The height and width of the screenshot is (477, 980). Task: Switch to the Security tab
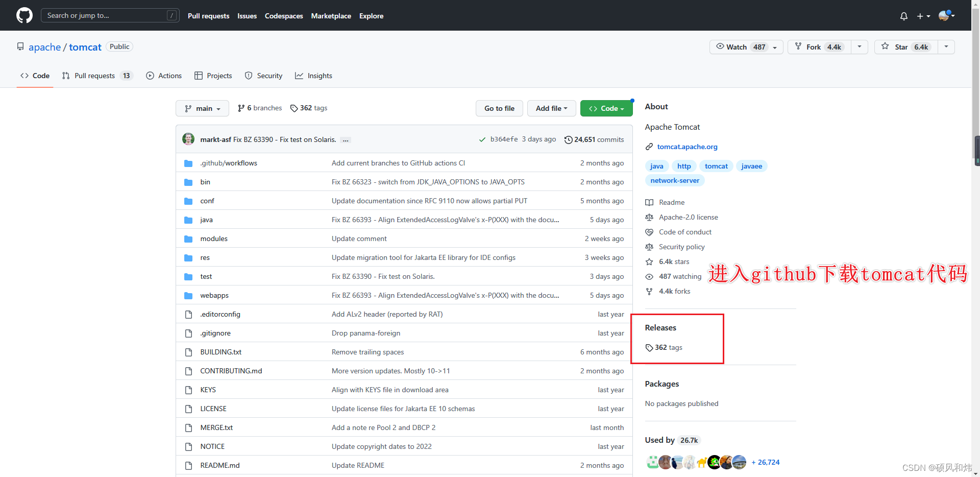click(x=263, y=76)
